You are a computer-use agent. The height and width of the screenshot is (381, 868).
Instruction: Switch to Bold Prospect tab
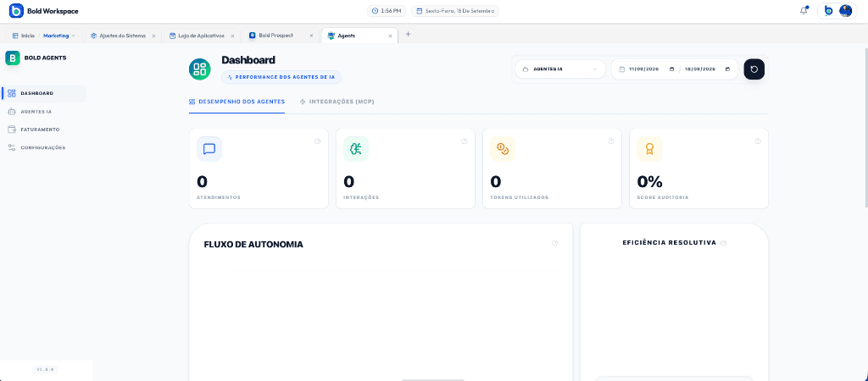pos(271,36)
